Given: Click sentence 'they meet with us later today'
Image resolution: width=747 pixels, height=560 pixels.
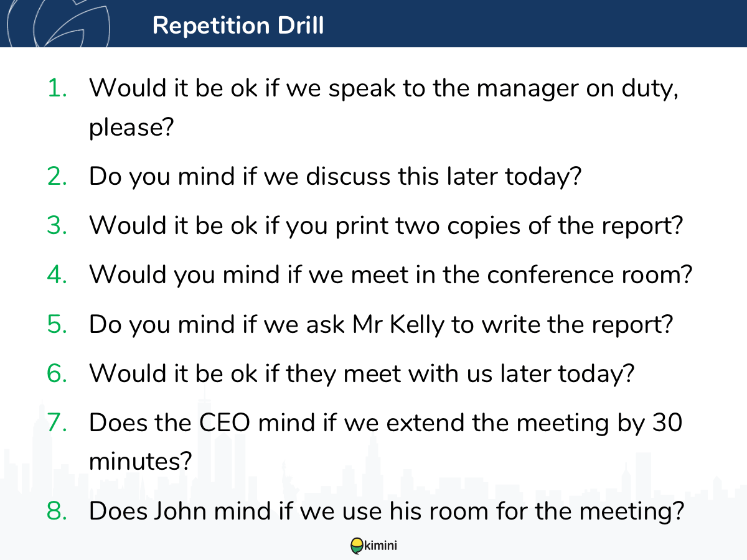Looking at the screenshot, I should click(x=361, y=373).
